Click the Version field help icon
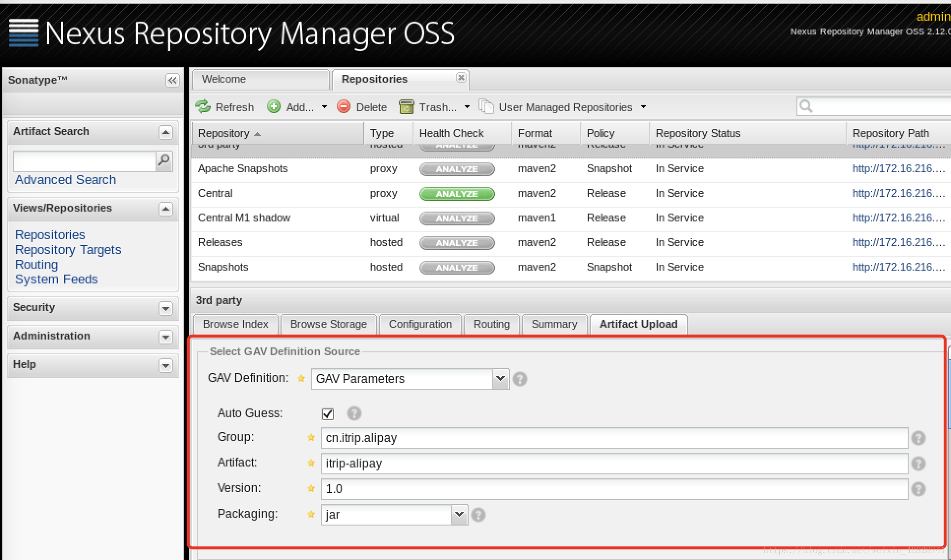The width and height of the screenshot is (951, 560). click(919, 489)
